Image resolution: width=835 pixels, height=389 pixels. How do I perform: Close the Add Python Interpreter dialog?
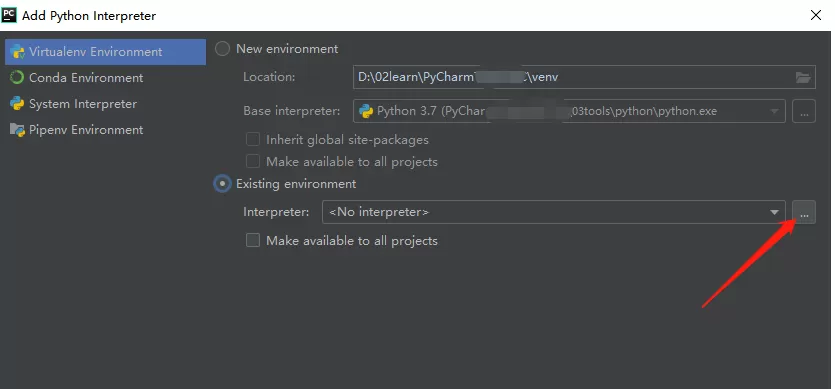[816, 15]
